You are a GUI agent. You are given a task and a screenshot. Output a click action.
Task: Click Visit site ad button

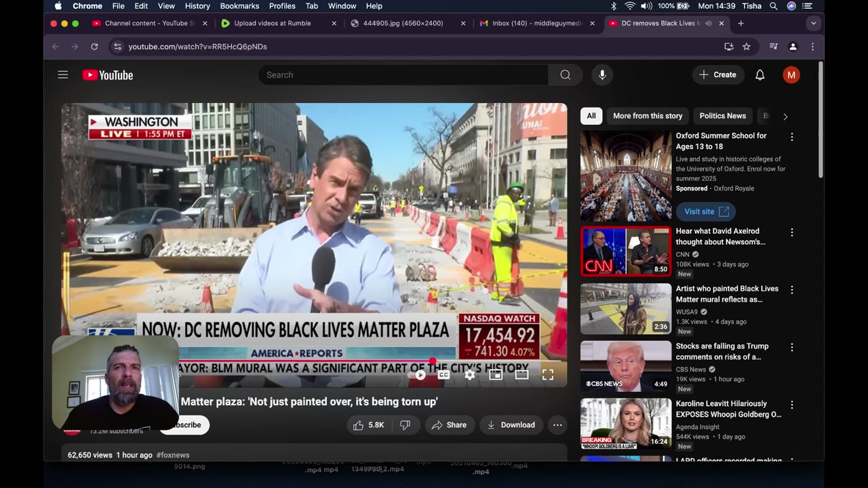click(x=706, y=211)
